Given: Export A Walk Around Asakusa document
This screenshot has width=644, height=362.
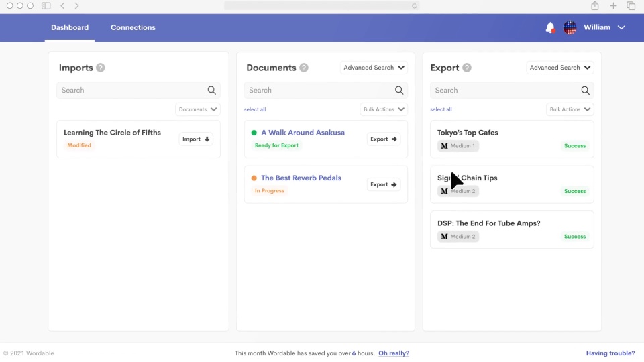Looking at the screenshot, I should [384, 139].
